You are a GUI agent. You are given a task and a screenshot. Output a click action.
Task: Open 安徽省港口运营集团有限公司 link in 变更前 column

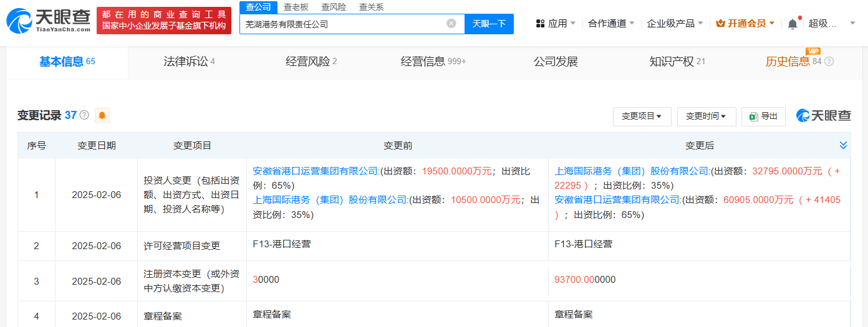[x=316, y=171]
